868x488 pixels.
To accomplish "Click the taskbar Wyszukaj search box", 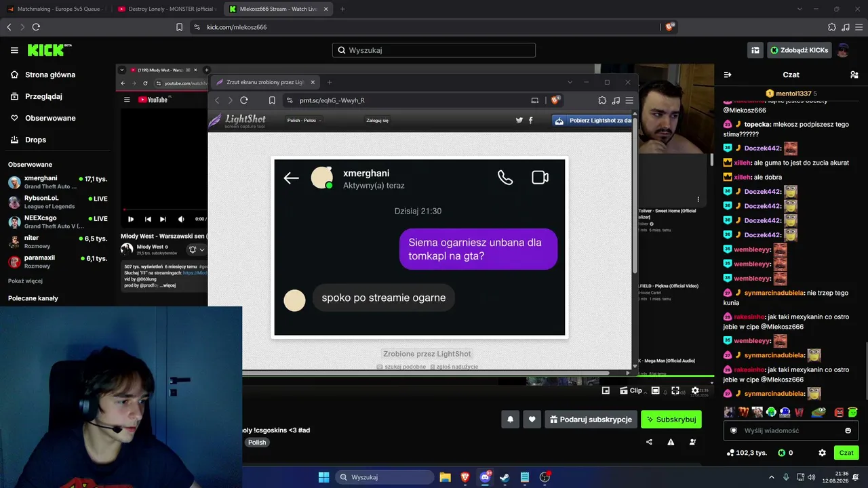I will click(385, 477).
